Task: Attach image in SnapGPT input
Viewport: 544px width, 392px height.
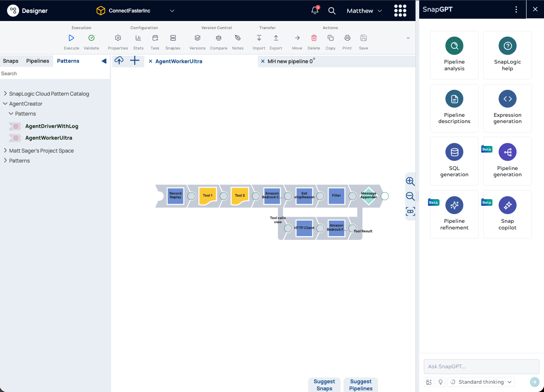Action: 429,382
